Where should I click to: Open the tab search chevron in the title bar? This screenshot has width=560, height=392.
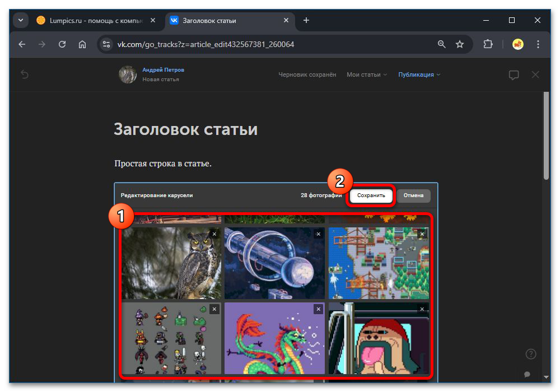[x=20, y=20]
